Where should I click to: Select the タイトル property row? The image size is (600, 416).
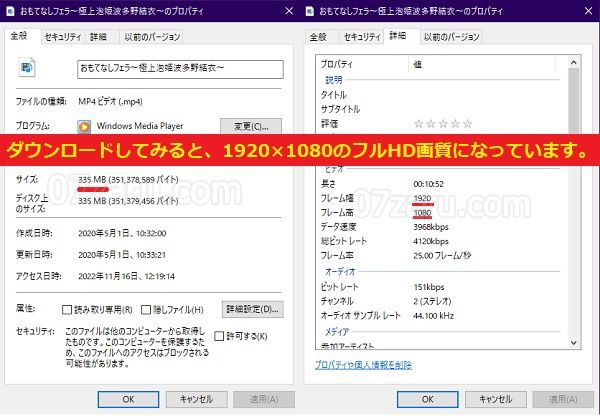(x=440, y=95)
